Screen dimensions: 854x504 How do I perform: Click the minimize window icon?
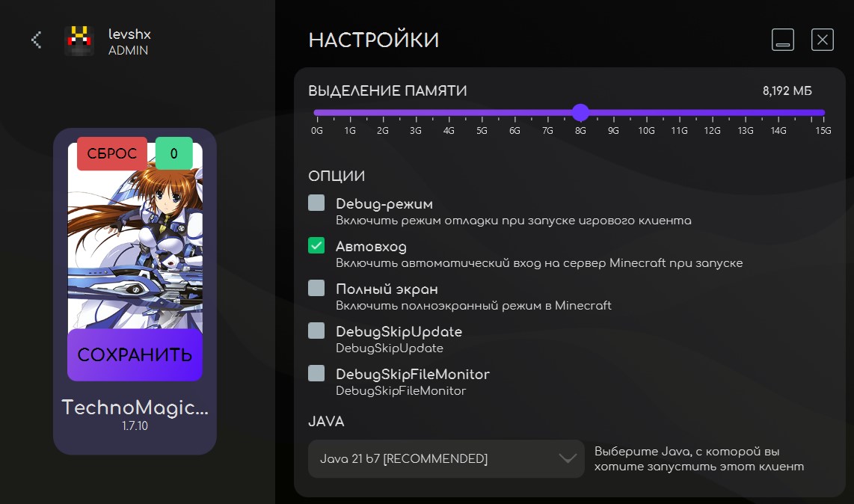pyautogui.click(x=782, y=40)
